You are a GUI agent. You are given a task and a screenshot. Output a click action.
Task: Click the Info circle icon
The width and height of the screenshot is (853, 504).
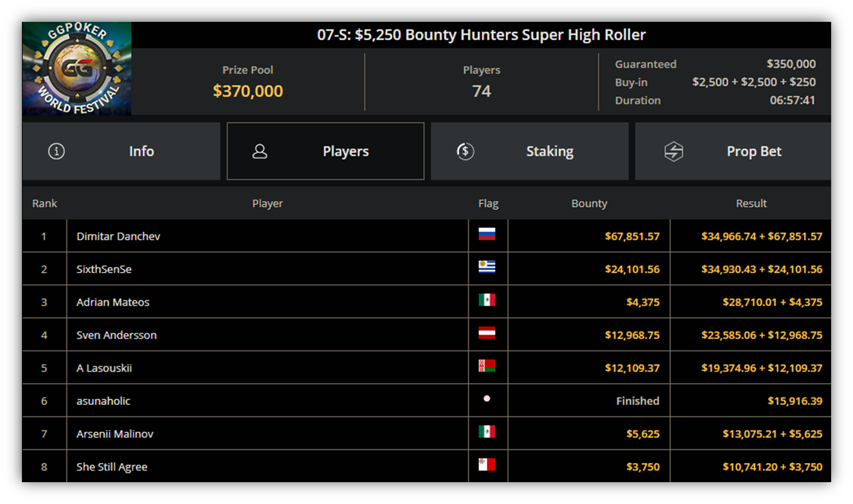point(57,152)
